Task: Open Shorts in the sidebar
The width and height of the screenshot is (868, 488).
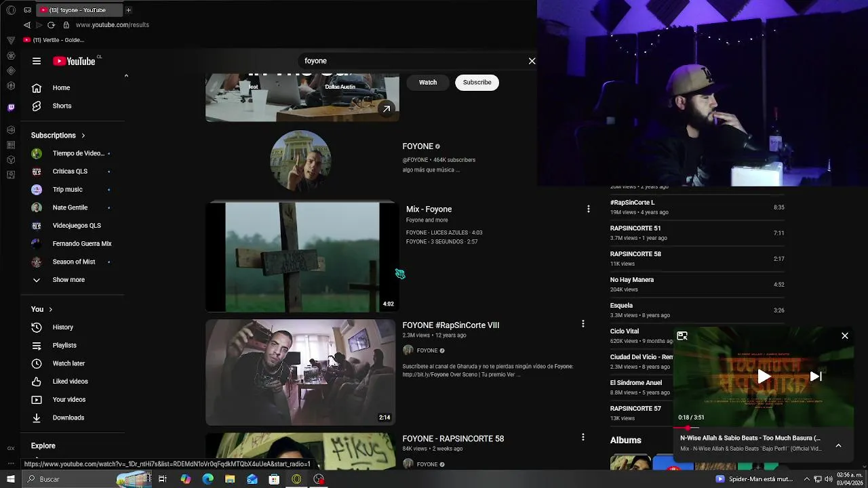Action: [73, 106]
